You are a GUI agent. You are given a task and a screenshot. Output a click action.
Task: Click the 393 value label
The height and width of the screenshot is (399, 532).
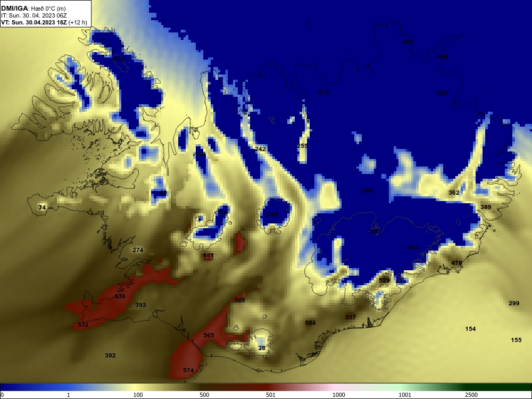pos(140,305)
